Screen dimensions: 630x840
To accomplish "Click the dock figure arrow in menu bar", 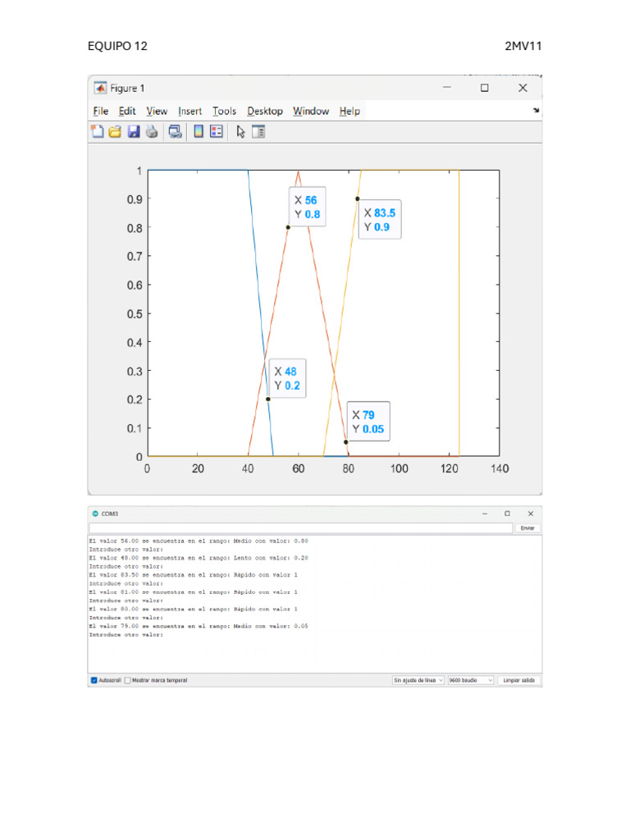I will click(x=536, y=111).
